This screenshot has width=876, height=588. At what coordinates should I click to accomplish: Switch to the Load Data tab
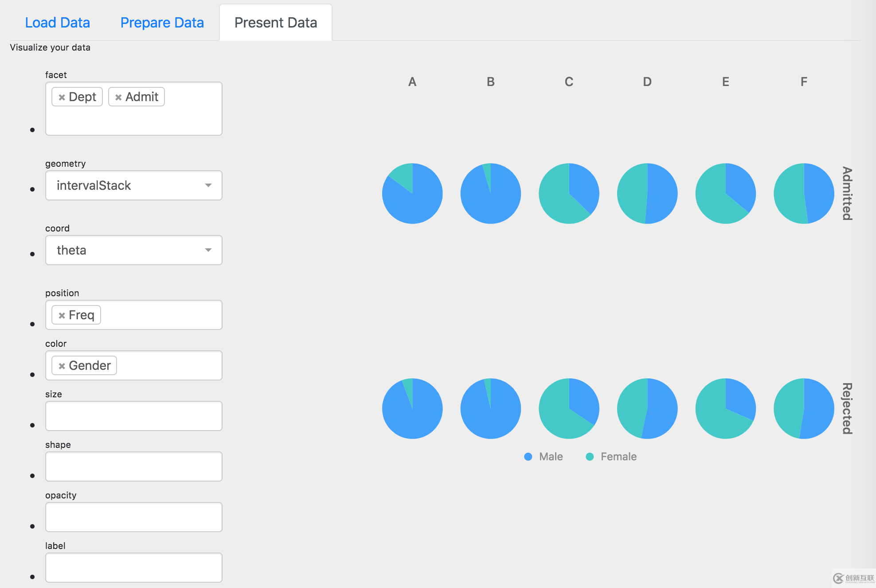(x=58, y=23)
